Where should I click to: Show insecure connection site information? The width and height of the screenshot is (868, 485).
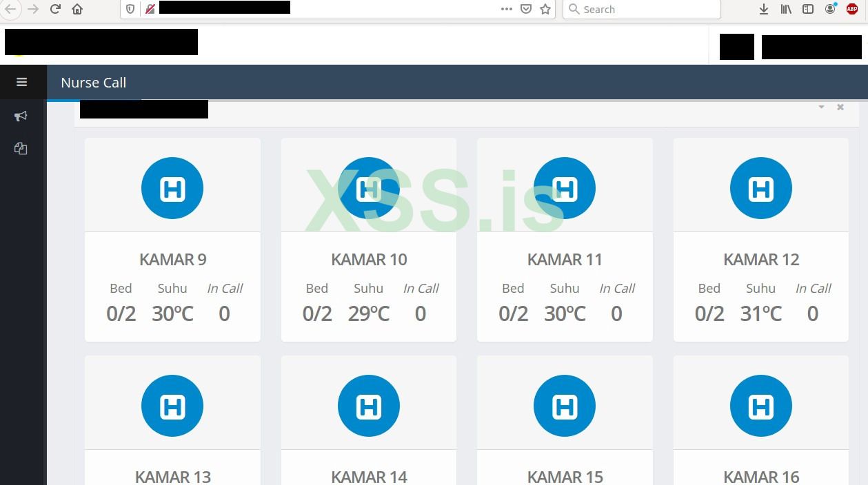(150, 9)
